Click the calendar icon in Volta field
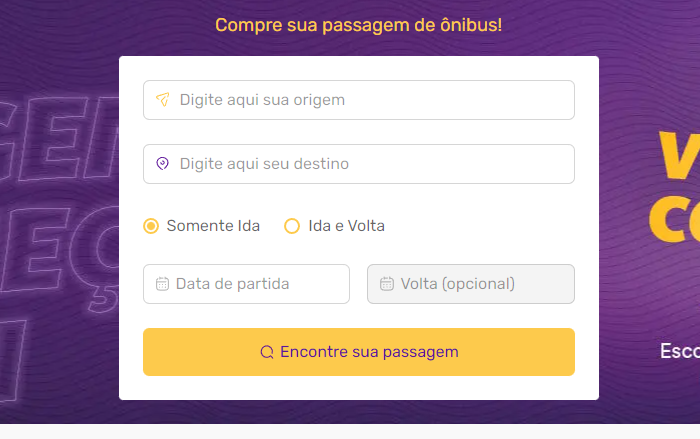Image resolution: width=700 pixels, height=439 pixels. click(x=387, y=284)
